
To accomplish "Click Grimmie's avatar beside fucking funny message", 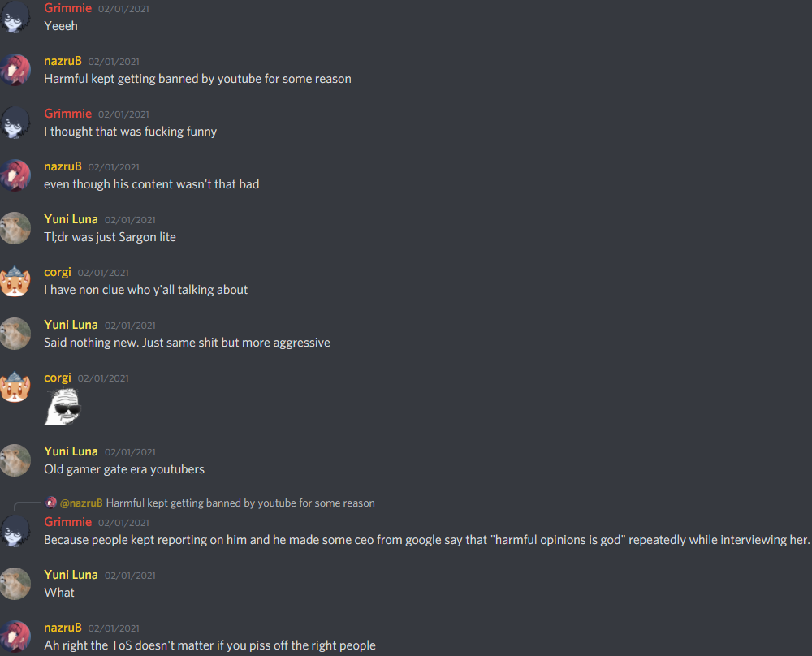I will pos(15,123).
